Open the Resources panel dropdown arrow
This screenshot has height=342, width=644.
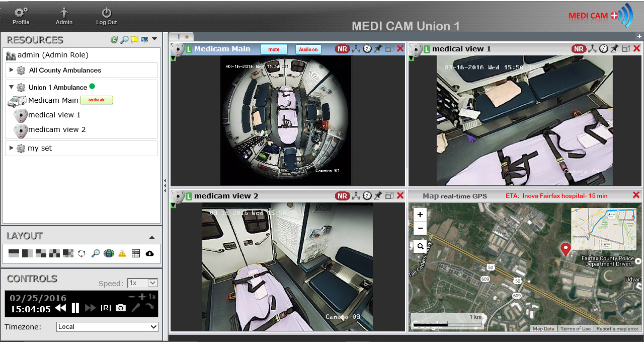point(154,39)
